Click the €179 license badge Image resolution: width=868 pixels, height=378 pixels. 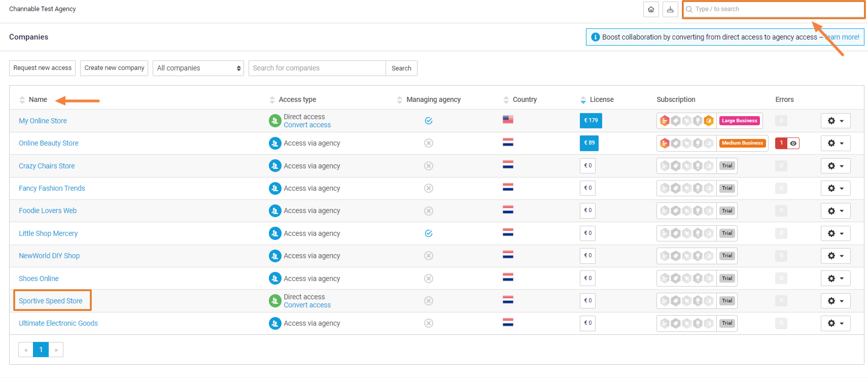pyautogui.click(x=591, y=121)
